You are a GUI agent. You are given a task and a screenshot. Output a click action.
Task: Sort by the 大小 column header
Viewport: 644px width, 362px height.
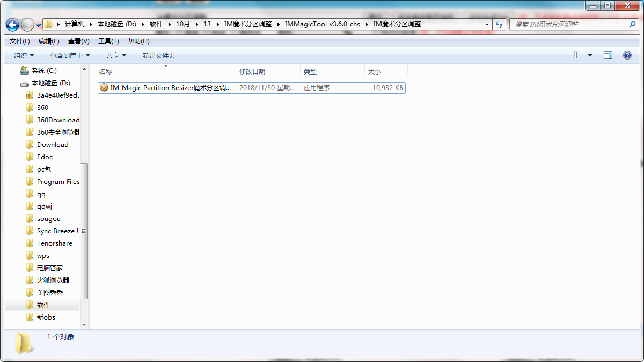click(386, 71)
